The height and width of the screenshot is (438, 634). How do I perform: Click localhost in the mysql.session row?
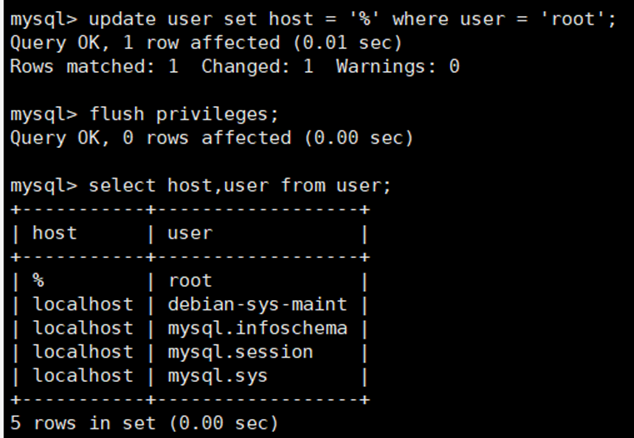tap(82, 352)
